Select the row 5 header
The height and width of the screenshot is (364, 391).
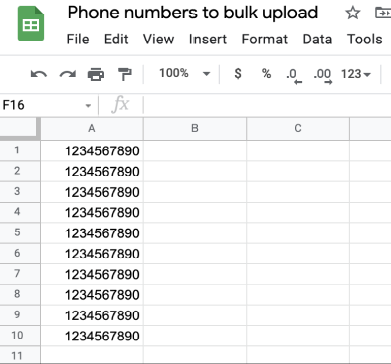point(17,232)
